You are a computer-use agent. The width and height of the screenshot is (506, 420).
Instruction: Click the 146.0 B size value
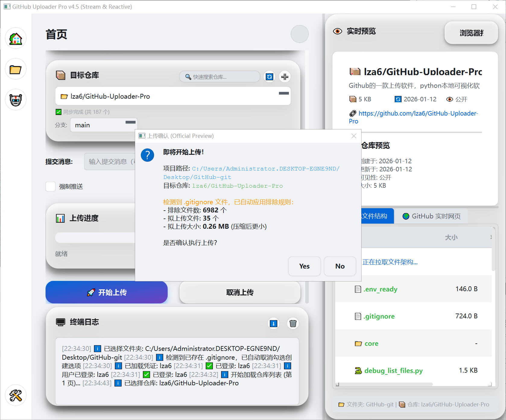[x=466, y=289]
